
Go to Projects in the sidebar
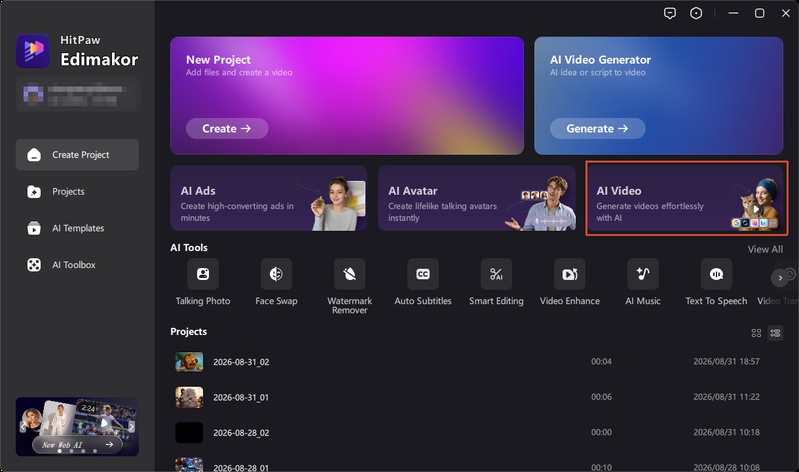click(x=77, y=192)
